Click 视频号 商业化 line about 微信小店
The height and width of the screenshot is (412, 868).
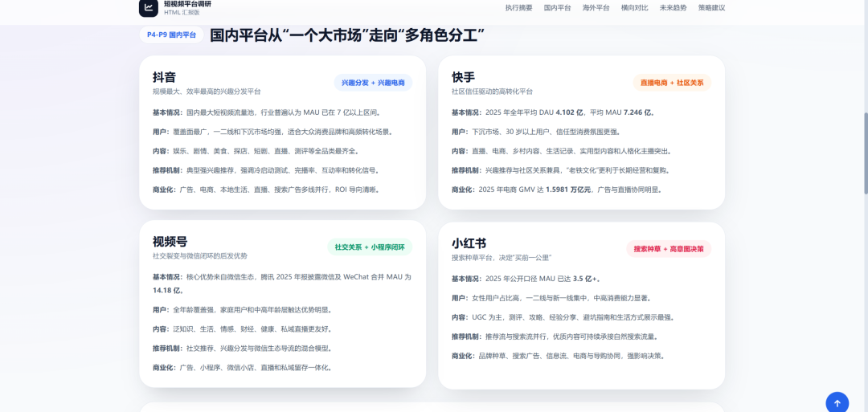click(243, 367)
